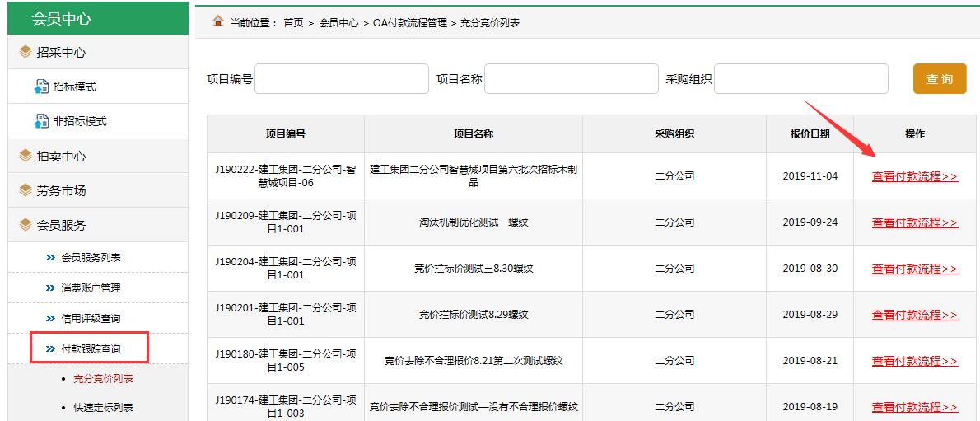
Task: Click 二分公司 in the J190222 row
Action: coord(674,176)
